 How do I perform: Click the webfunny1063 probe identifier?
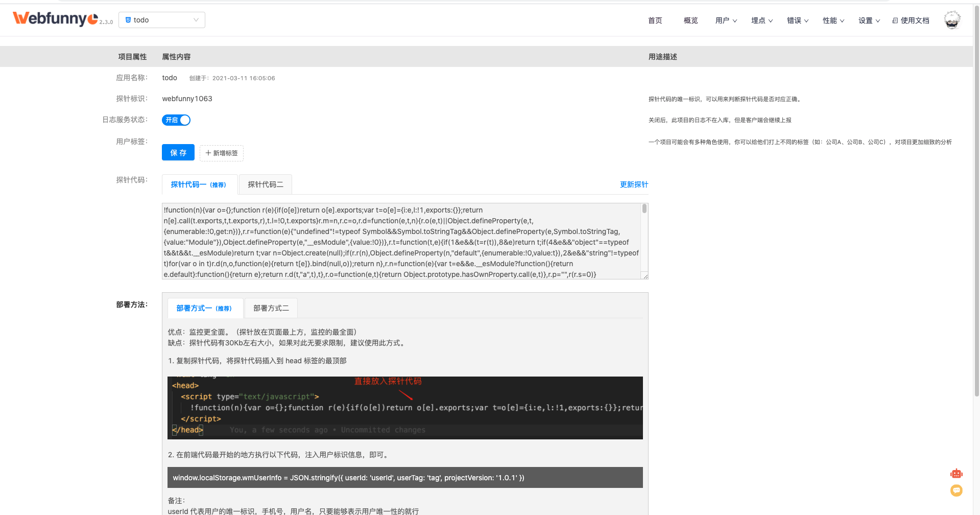point(187,99)
